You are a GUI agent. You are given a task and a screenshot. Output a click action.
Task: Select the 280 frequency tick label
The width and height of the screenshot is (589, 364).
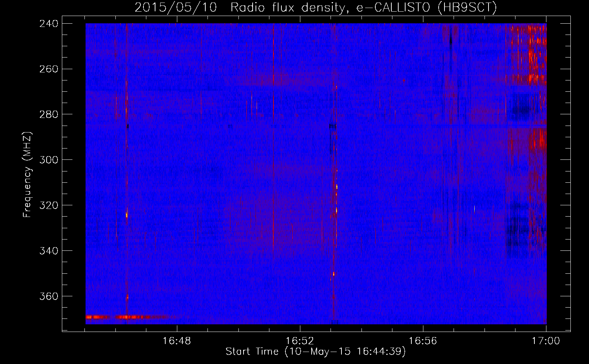pyautogui.click(x=49, y=115)
